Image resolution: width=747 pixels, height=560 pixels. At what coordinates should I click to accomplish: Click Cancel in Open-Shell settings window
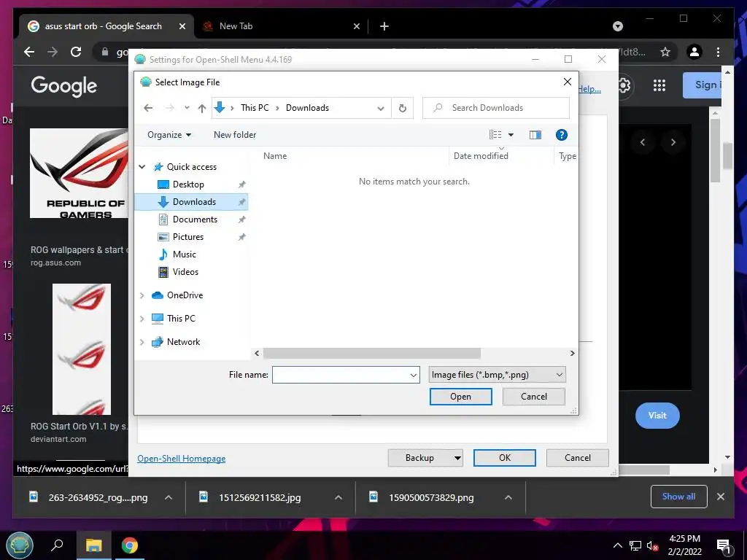click(578, 458)
